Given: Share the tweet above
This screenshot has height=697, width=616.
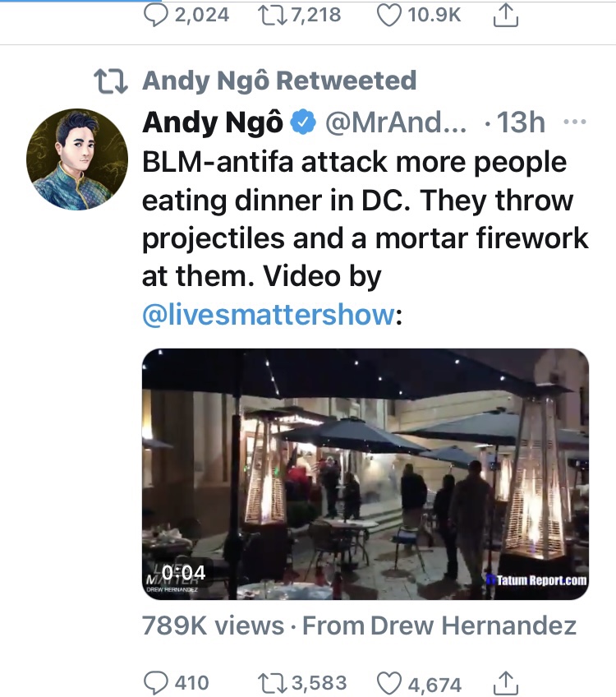Looking at the screenshot, I should tap(506, 15).
